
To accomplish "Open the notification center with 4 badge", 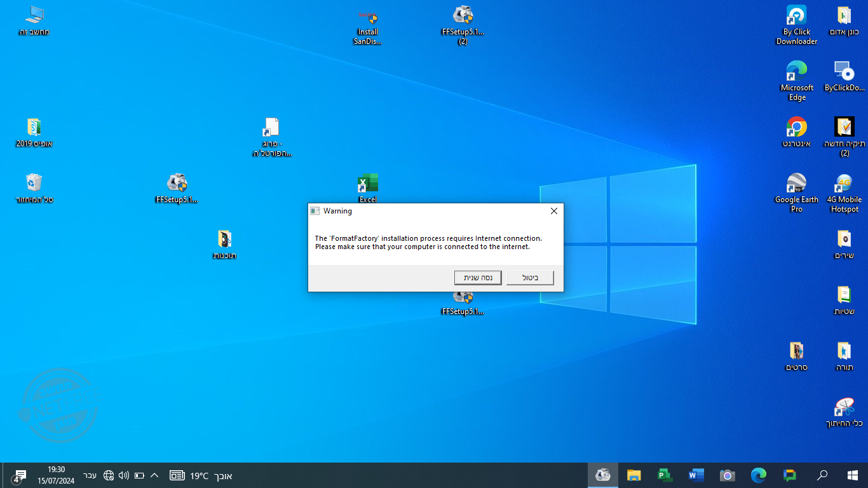I will pos(19,475).
